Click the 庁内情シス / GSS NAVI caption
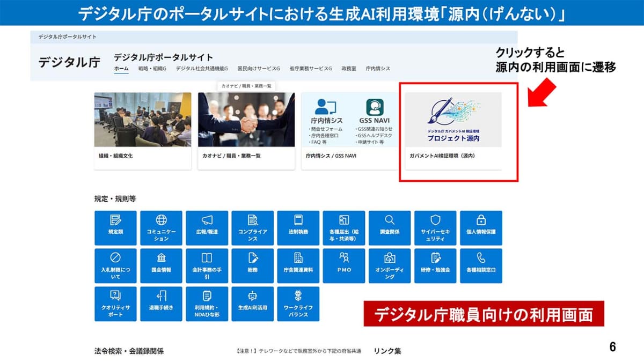Viewport: 644px width, 362px height. tap(331, 156)
